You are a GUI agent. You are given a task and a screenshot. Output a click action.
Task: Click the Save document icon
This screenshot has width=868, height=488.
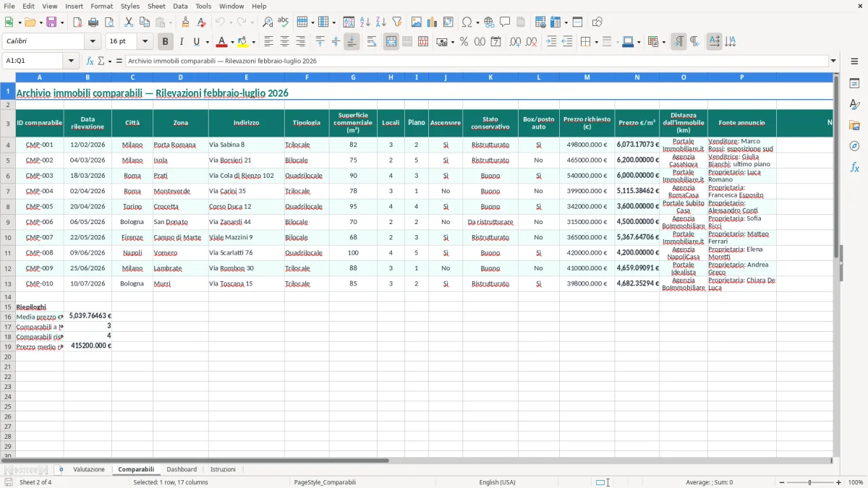51,22
